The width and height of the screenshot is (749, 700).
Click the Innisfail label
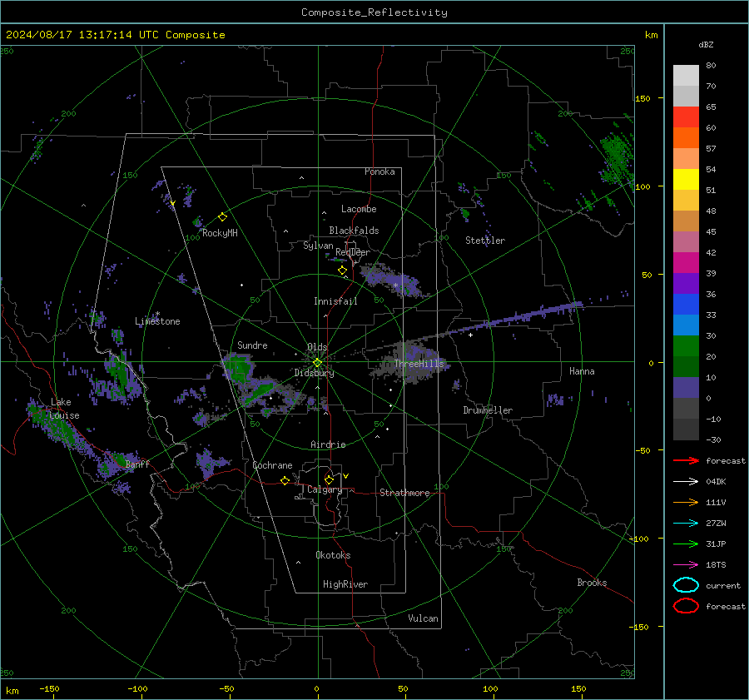[x=335, y=301]
